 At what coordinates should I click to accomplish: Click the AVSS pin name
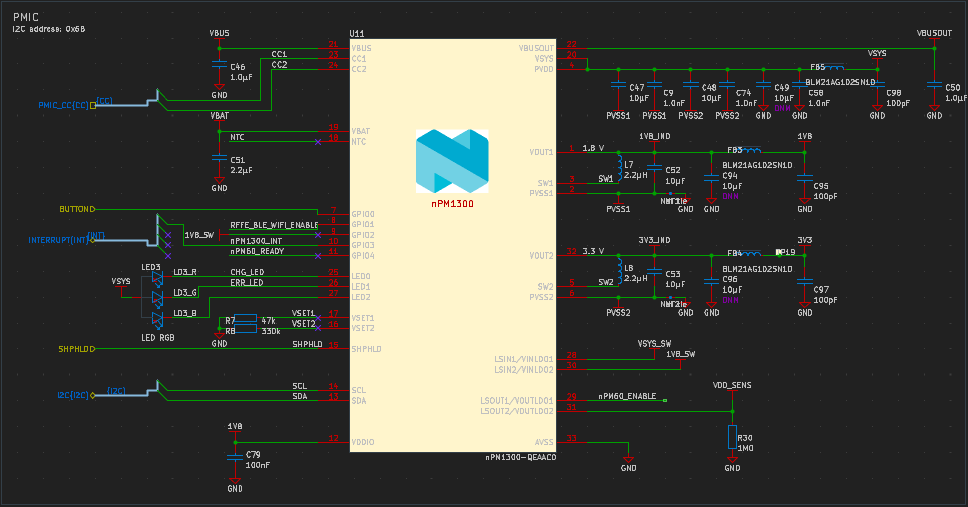click(544, 442)
